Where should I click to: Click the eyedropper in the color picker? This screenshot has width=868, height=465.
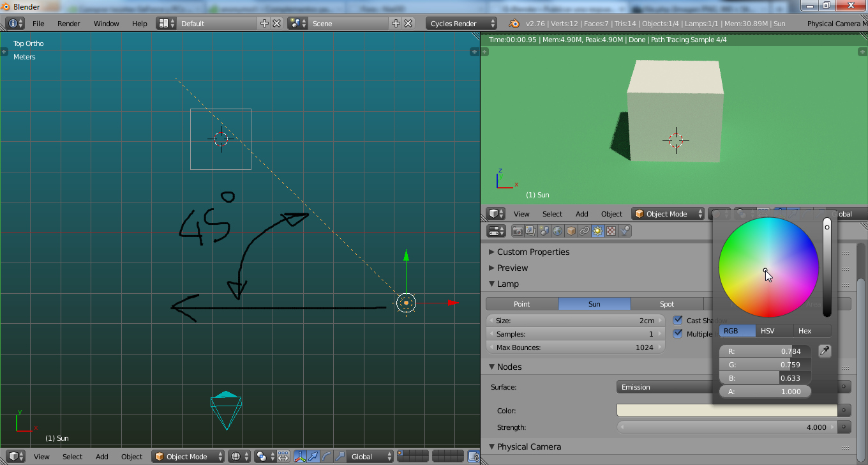825,351
